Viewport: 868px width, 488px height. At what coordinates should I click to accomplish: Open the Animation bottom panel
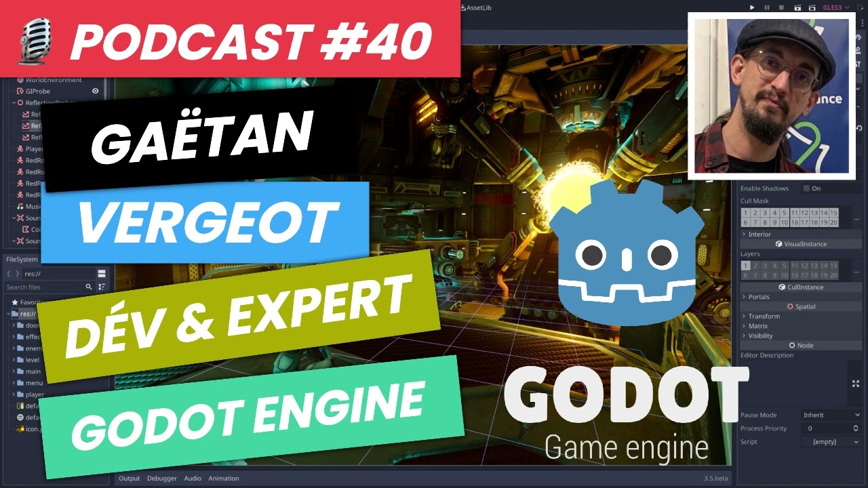224,479
